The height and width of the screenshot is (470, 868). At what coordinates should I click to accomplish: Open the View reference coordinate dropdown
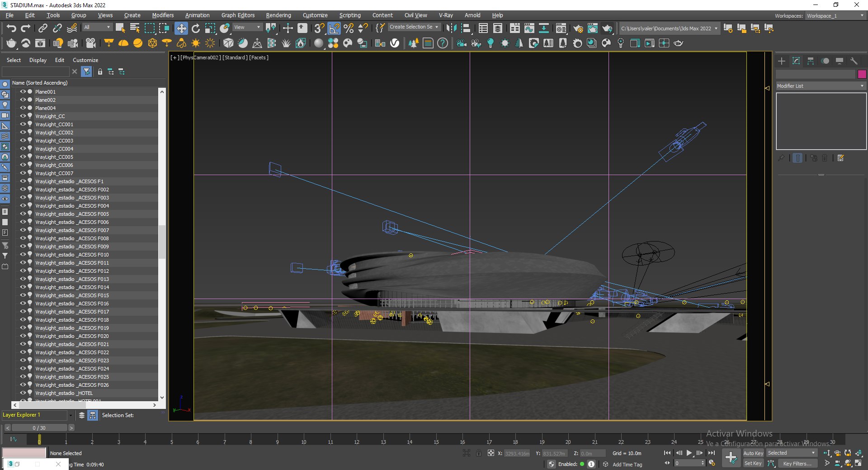(247, 27)
